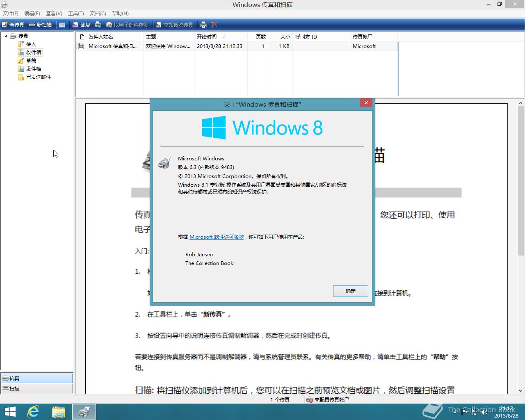Switch to the 扫描 view button at bottom left
525x420 pixels.
tap(37, 388)
